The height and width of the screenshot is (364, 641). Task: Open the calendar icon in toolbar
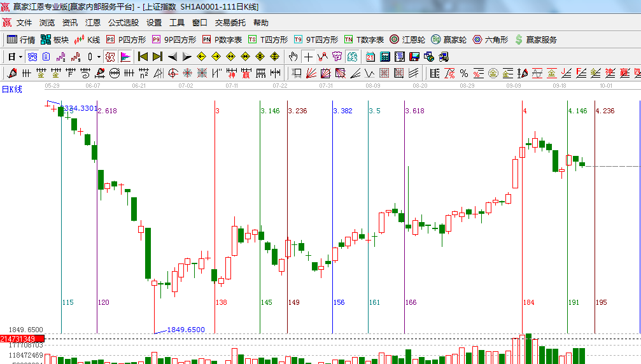370,57
